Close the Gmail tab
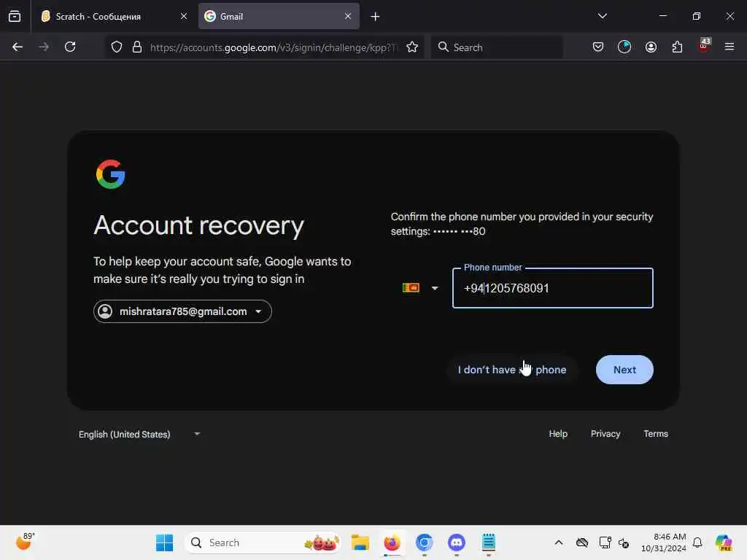 [x=348, y=16]
